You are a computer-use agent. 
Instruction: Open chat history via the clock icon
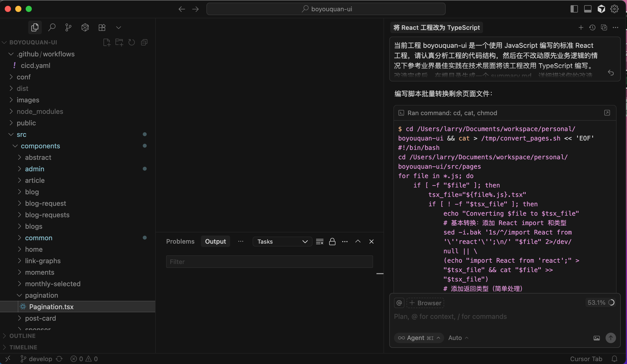592,27
